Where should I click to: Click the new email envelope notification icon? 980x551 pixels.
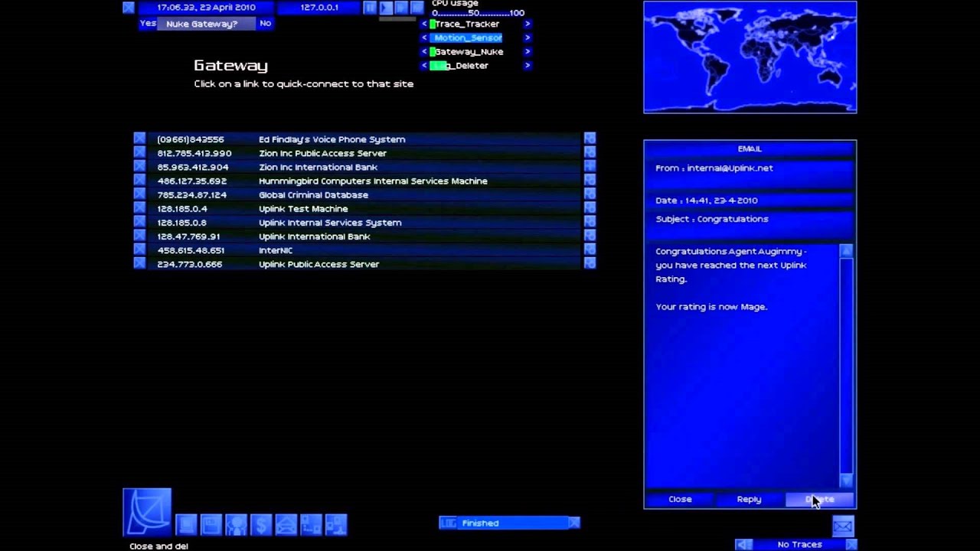[x=843, y=526]
